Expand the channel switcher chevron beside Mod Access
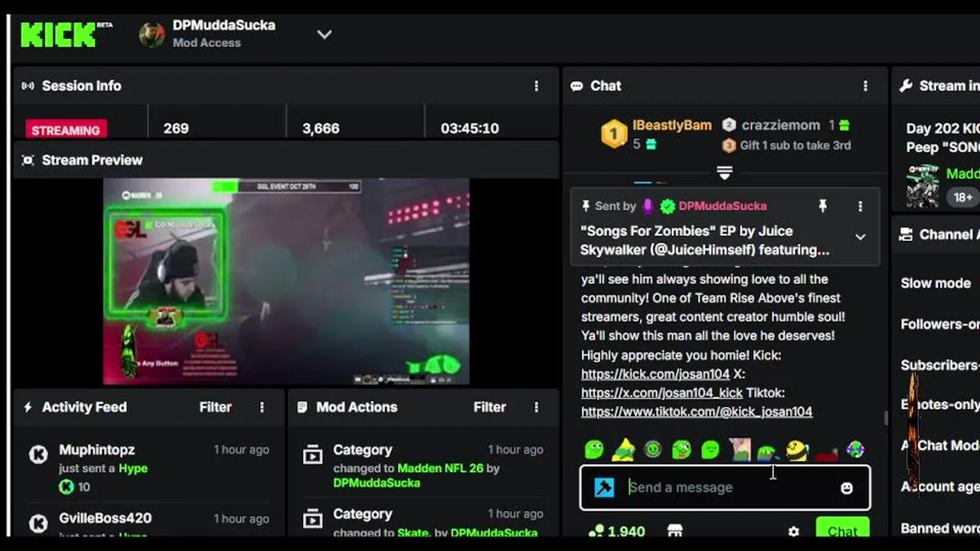This screenshot has width=980, height=551. 325,34
